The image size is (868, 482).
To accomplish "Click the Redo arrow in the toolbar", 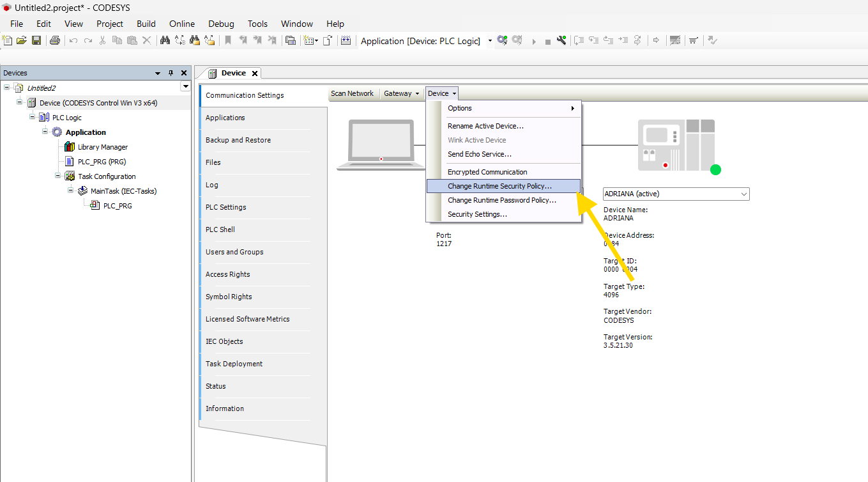I will (88, 40).
